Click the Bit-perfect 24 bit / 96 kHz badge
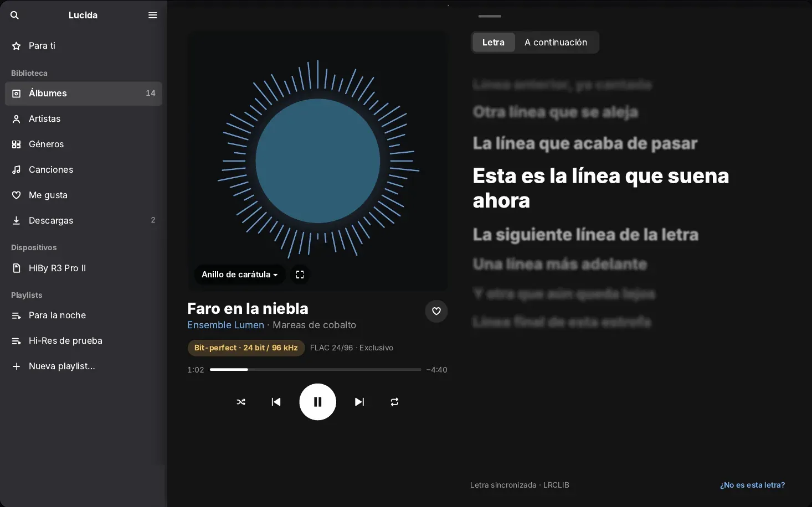This screenshot has height=507, width=812. 246,348
